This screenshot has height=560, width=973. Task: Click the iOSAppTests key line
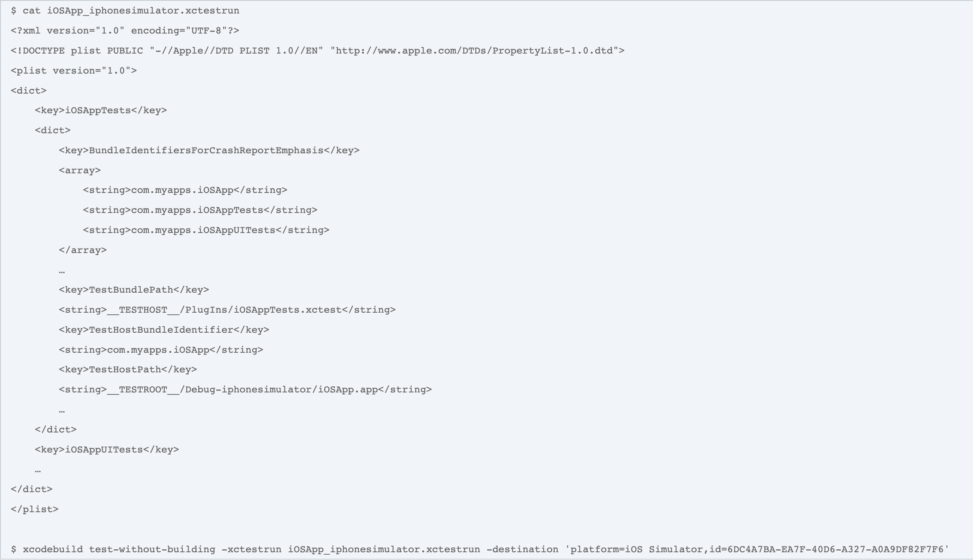pos(101,110)
